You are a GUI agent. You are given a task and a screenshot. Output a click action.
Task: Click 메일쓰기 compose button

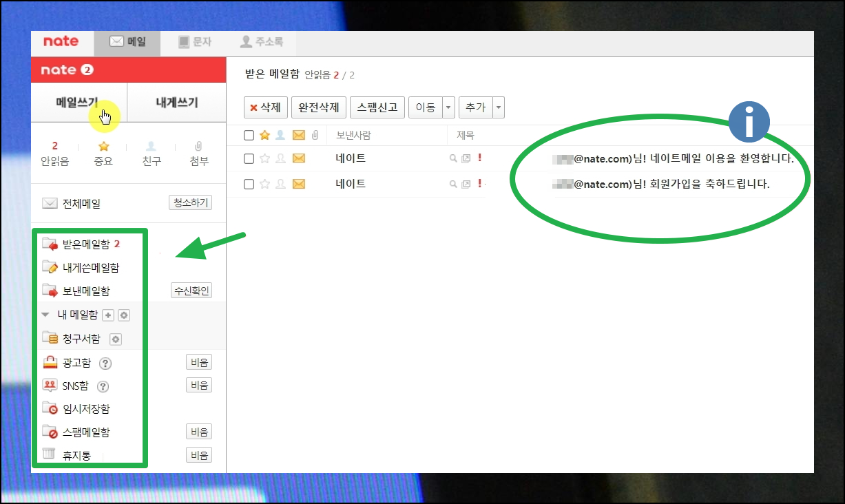tap(79, 103)
